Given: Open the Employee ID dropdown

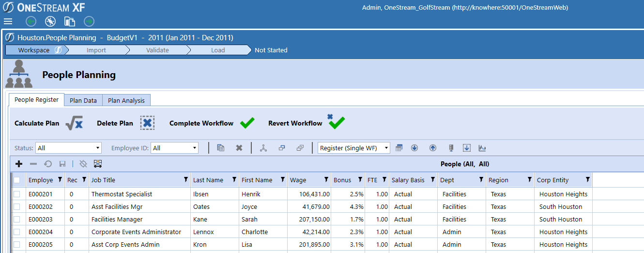Looking at the screenshot, I should (174, 148).
